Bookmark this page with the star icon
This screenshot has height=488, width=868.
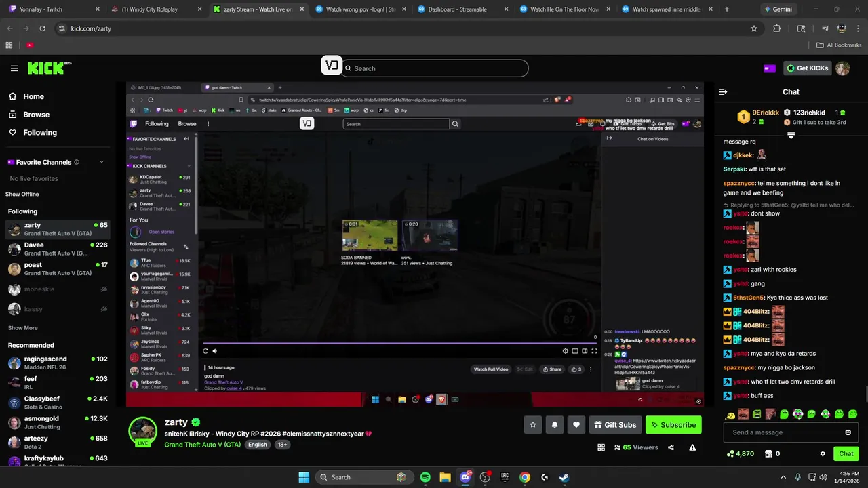pyautogui.click(x=753, y=28)
